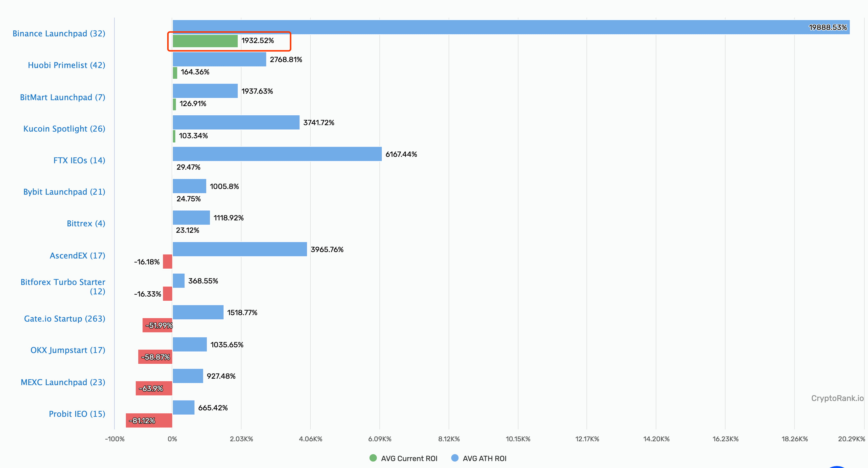This screenshot has height=468, width=868.
Task: Toggle the AVG Current ROI legend series
Action: [403, 458]
